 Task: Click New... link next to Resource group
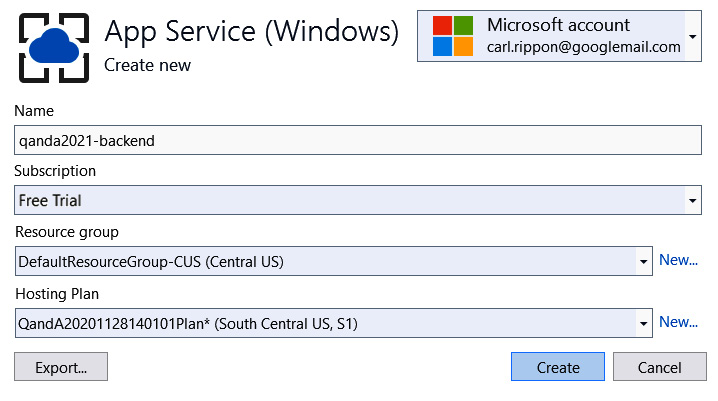678,260
